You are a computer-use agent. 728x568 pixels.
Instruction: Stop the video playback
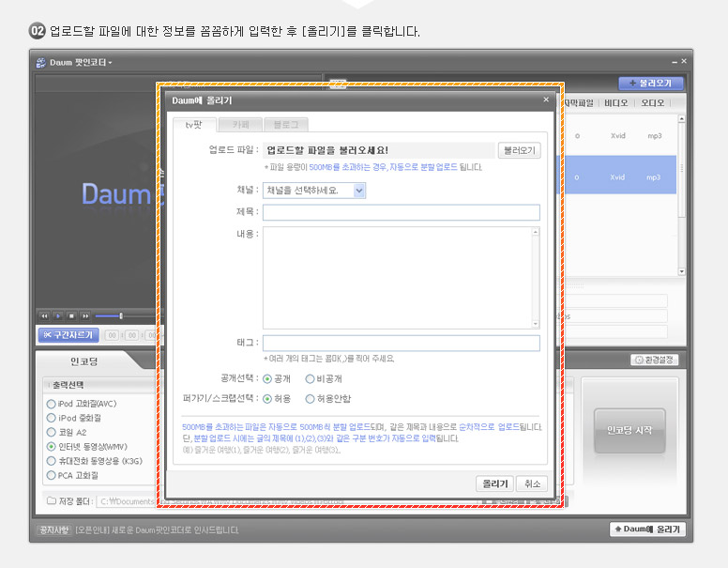71,316
